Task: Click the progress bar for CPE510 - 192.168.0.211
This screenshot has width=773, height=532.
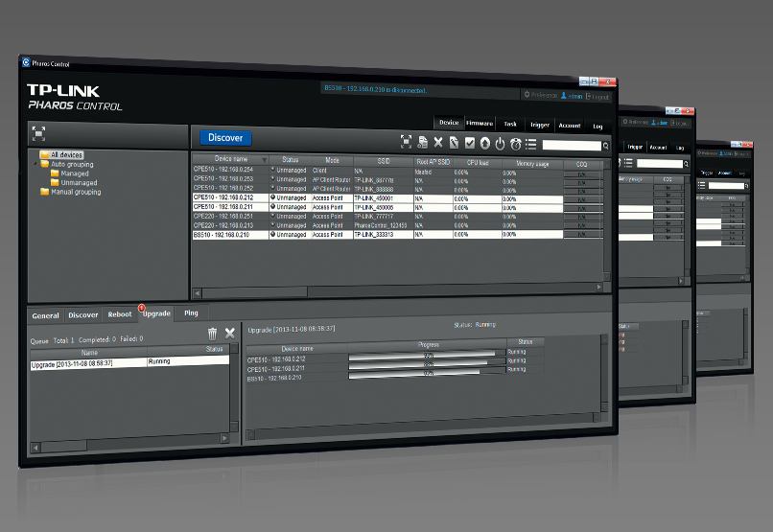Action: click(x=427, y=364)
